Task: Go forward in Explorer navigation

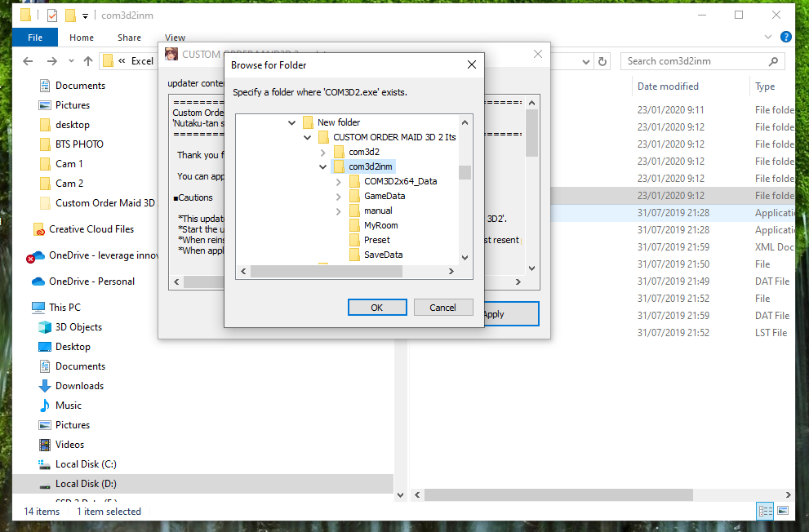Action: click(51, 61)
